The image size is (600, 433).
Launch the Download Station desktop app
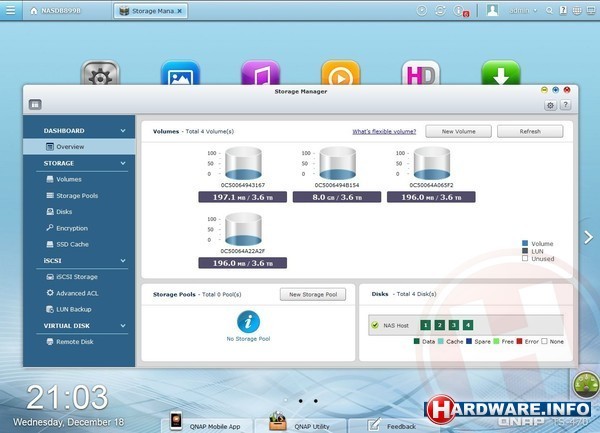(501, 73)
